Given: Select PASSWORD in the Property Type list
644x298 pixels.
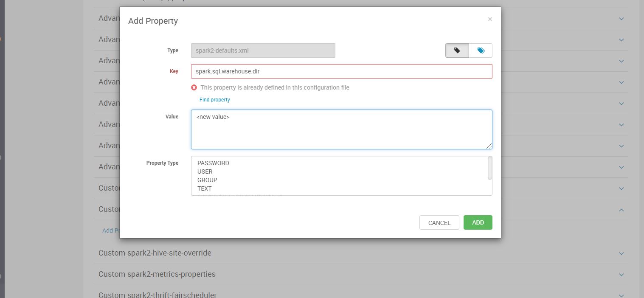Looking at the screenshot, I should coord(213,163).
